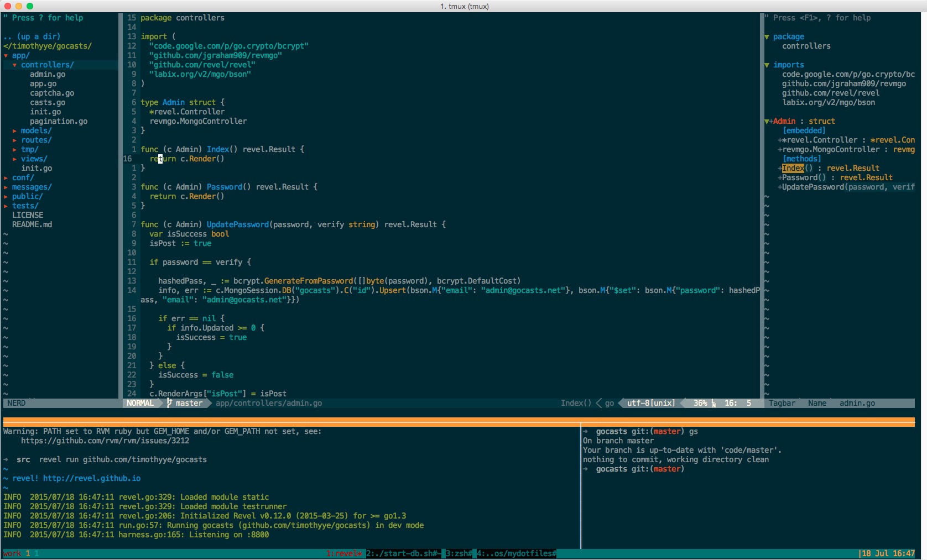Open pagination.go file
This screenshot has width=927, height=560.
point(59,122)
